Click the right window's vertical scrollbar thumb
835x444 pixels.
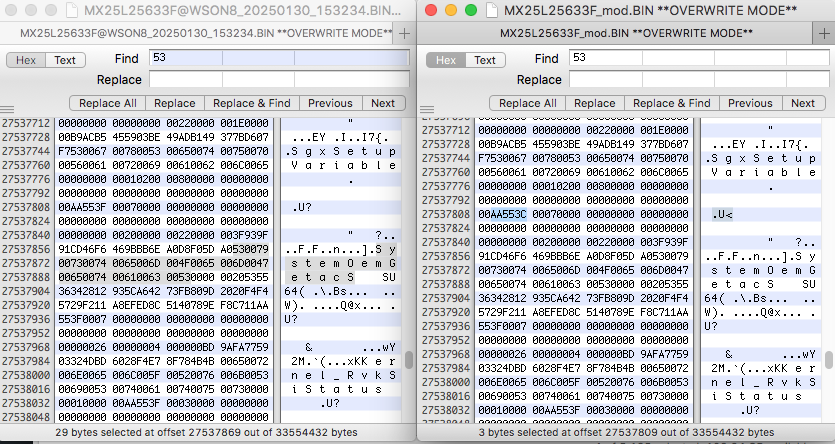click(x=829, y=360)
